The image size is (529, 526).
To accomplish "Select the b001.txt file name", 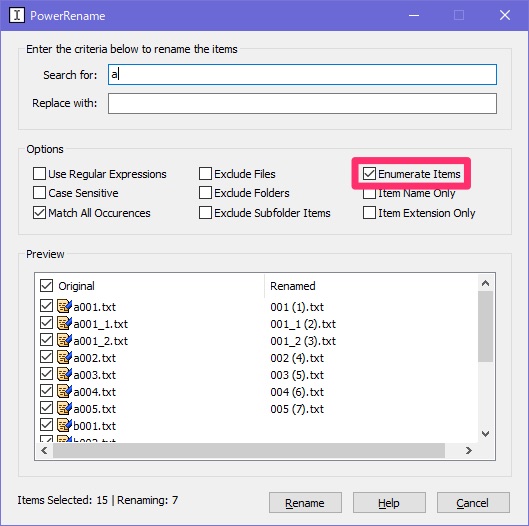I will [x=94, y=426].
